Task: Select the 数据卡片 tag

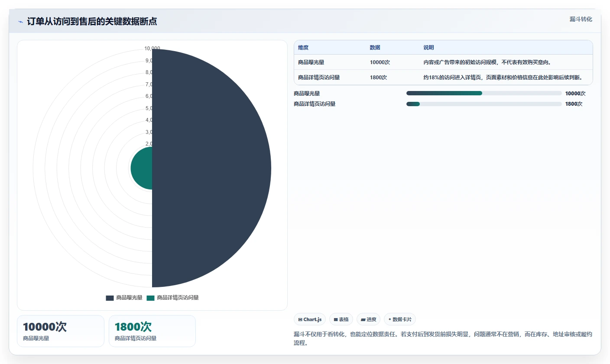Action: 399,319
